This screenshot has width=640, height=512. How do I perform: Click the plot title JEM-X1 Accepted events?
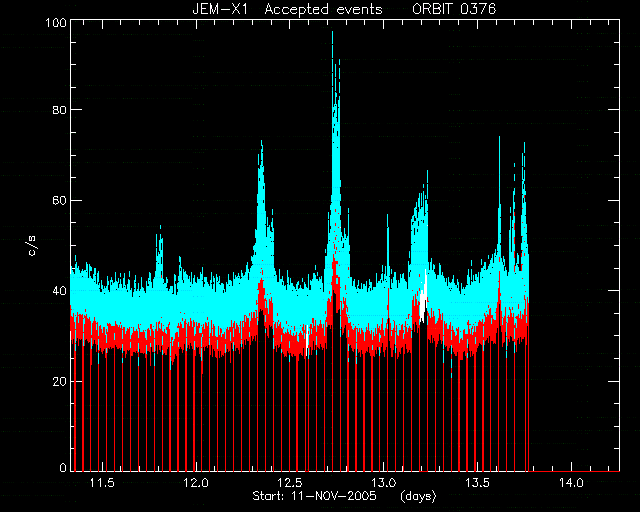(287, 9)
